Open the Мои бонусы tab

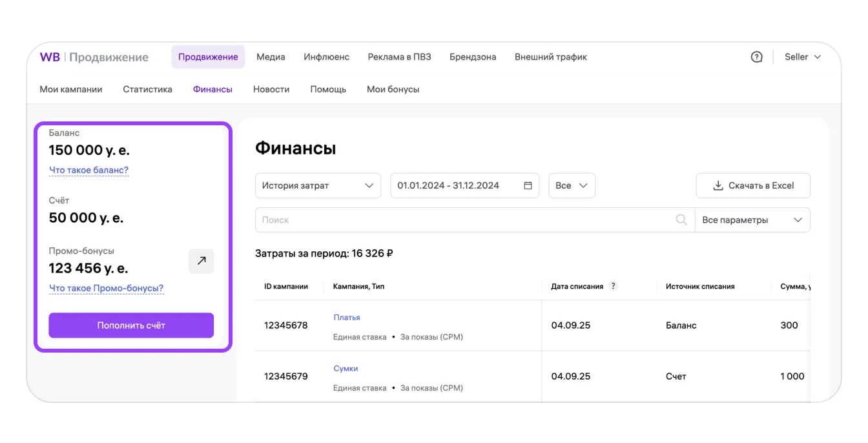393,89
